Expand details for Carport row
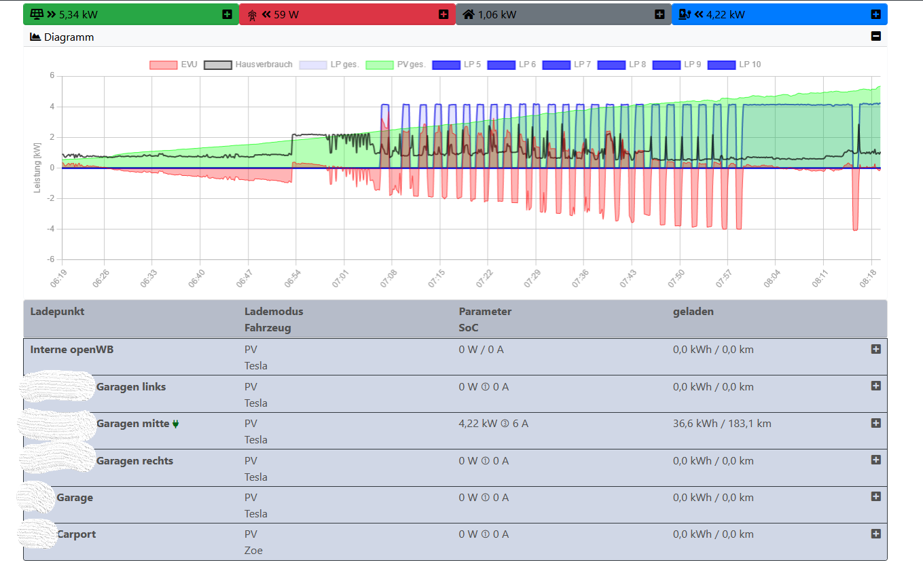 tap(875, 534)
